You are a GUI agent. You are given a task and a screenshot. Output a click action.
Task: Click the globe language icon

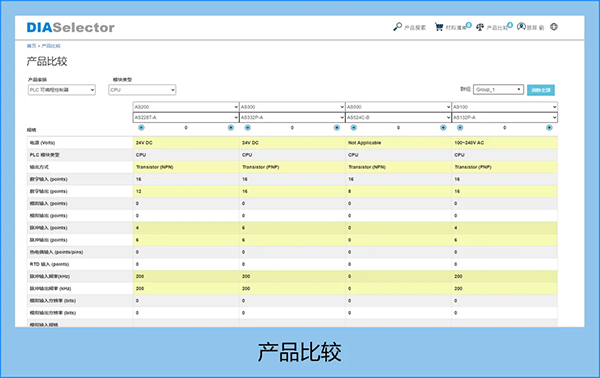554,27
